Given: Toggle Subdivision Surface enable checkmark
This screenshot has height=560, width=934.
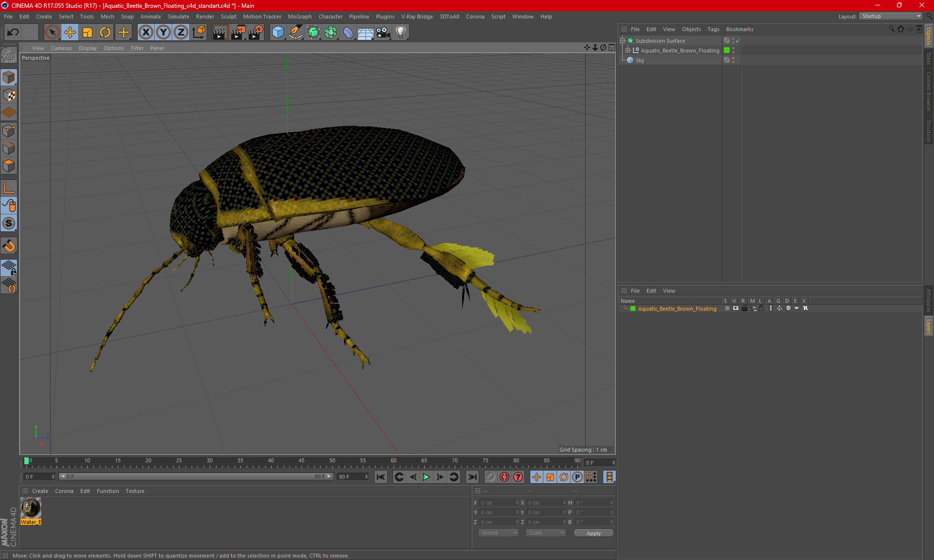Looking at the screenshot, I should click(738, 41).
